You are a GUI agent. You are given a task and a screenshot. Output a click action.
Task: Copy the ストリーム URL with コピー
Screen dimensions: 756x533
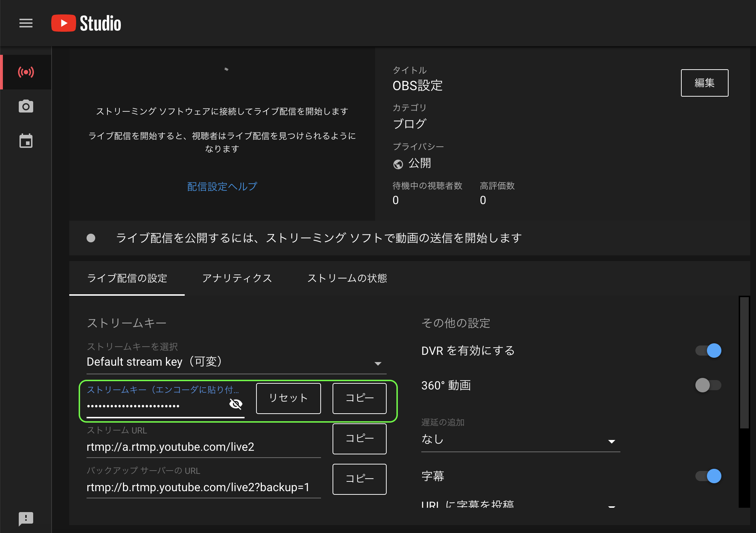click(x=360, y=439)
